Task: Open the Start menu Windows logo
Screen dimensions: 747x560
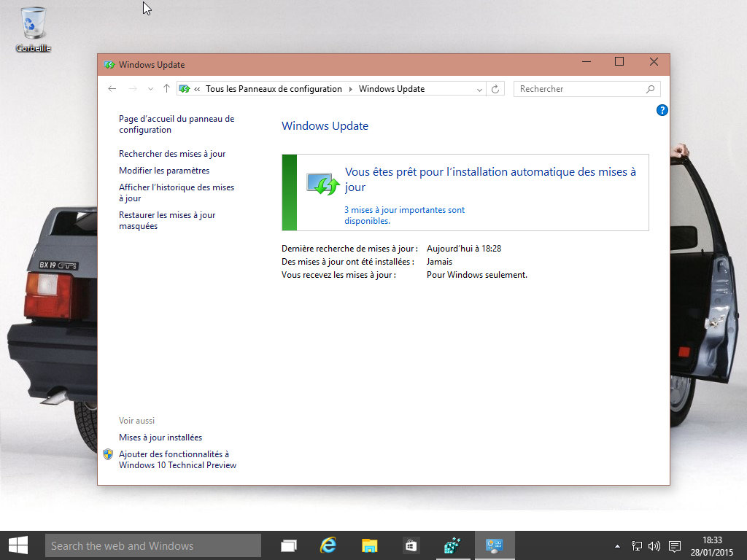Action: 18,545
